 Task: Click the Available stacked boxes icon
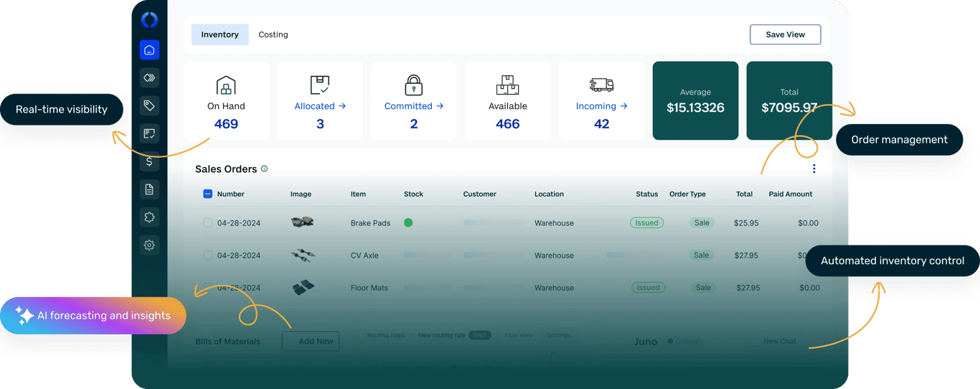pos(507,85)
